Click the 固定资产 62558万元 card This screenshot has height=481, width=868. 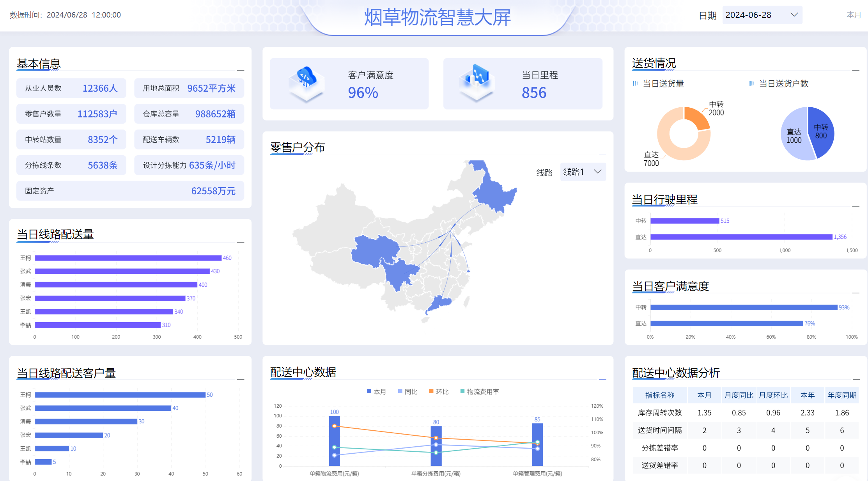point(130,191)
